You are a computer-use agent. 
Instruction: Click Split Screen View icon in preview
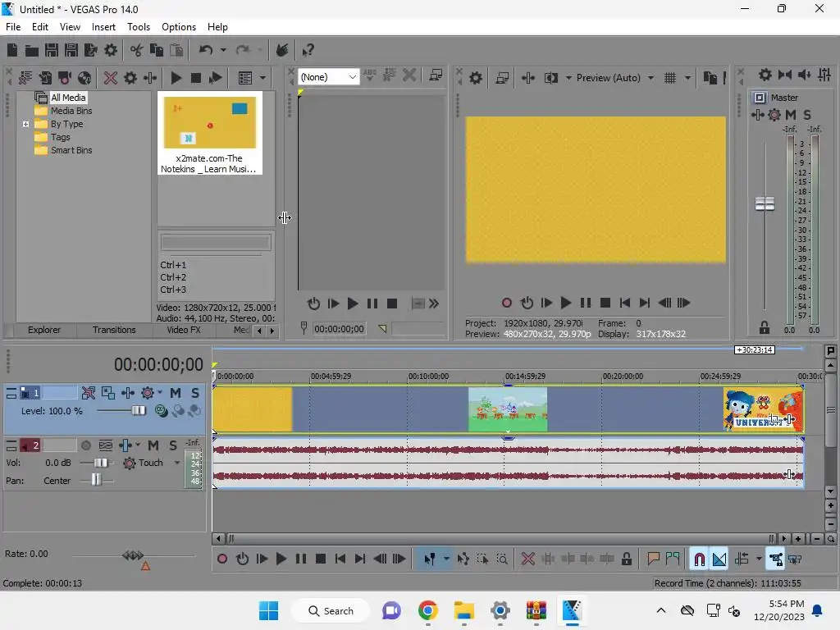pyautogui.click(x=551, y=78)
